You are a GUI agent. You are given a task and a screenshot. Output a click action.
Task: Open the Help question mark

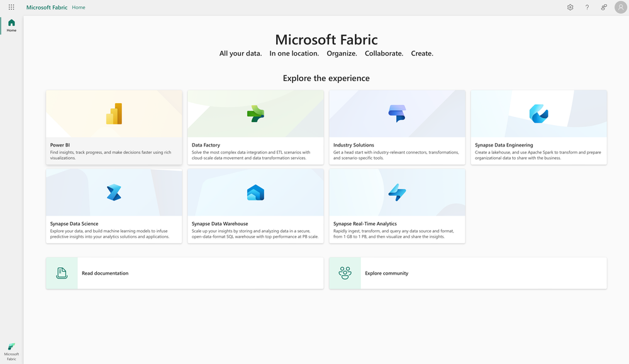coord(587,7)
